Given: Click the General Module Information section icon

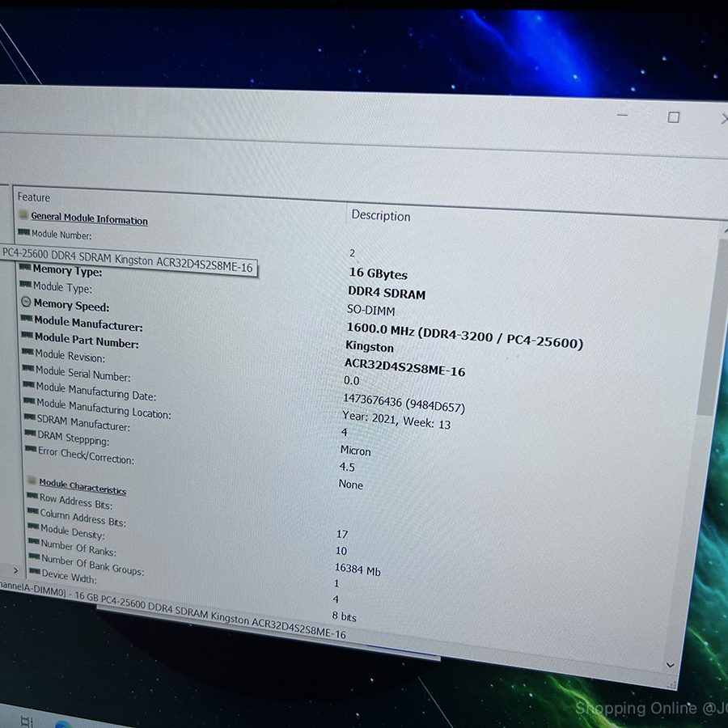Looking at the screenshot, I should [23, 214].
